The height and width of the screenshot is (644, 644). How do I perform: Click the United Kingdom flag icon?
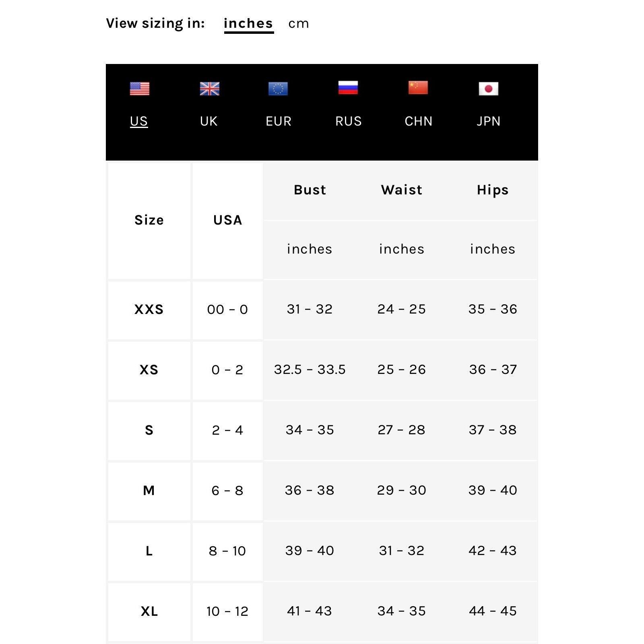pos(209,89)
